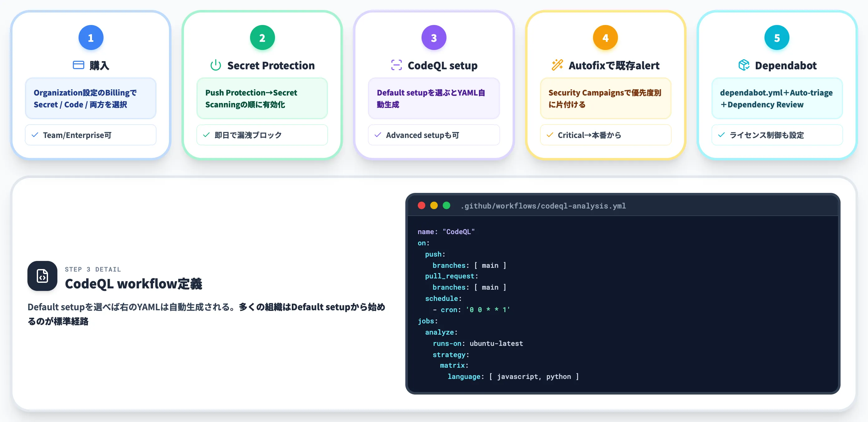Click the credit card icon beside 購入

coord(78,65)
